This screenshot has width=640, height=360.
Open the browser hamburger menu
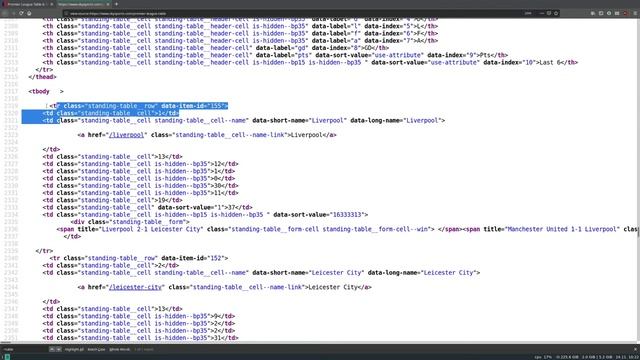click(x=636, y=13)
